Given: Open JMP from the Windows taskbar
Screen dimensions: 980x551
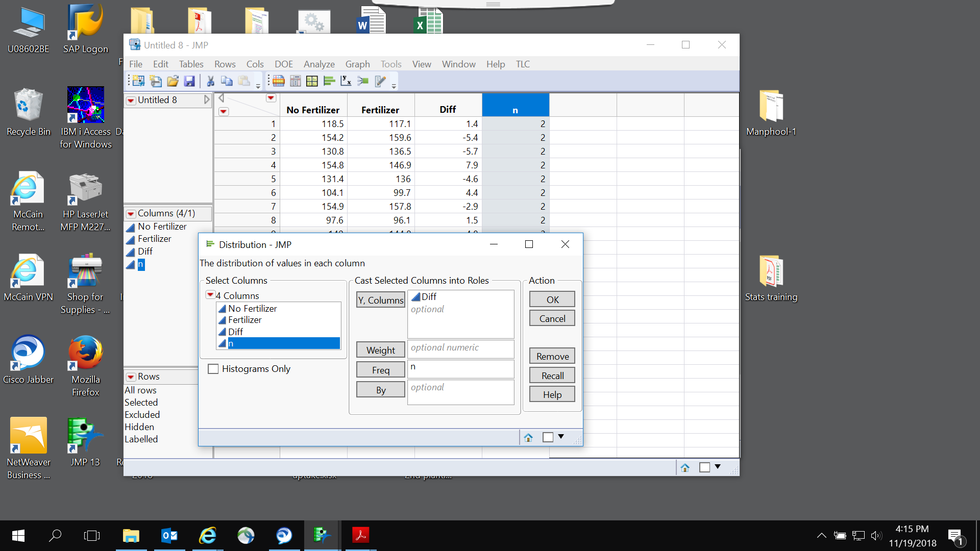Looking at the screenshot, I should pyautogui.click(x=322, y=535).
